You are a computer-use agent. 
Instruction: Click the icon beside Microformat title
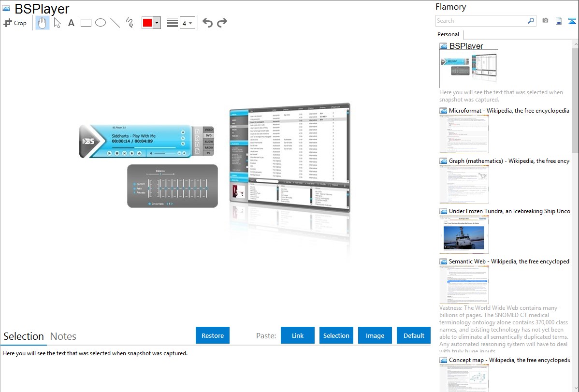444,111
